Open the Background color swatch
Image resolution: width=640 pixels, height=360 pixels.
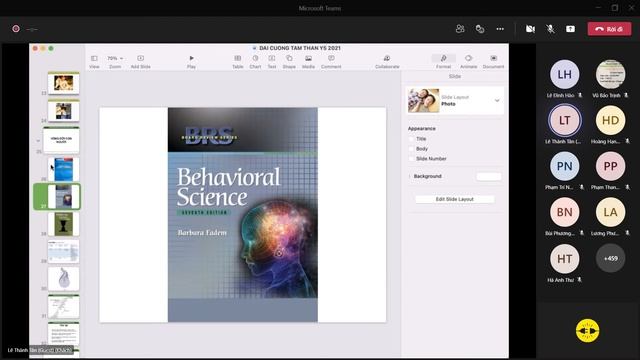click(x=489, y=176)
